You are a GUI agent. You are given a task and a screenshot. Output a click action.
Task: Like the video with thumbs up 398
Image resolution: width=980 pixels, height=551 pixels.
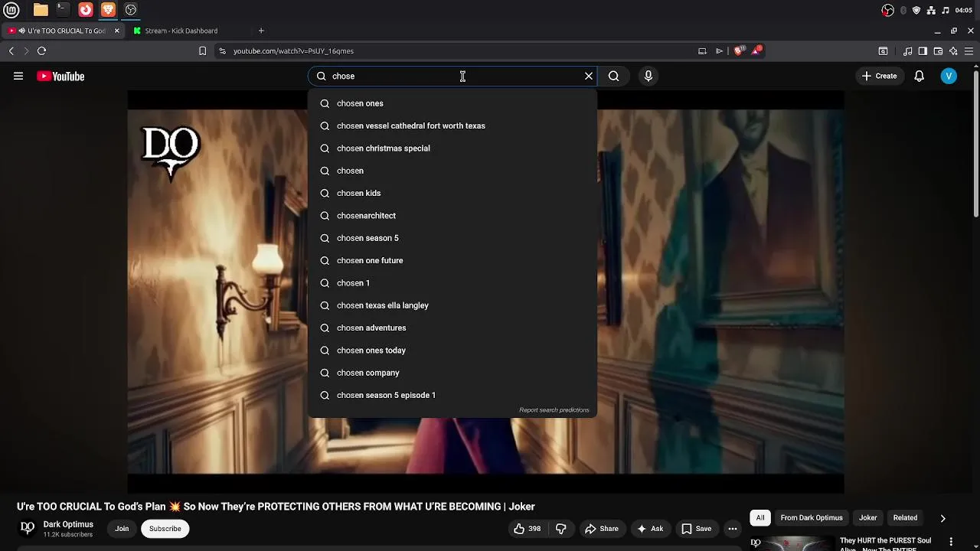528,529
